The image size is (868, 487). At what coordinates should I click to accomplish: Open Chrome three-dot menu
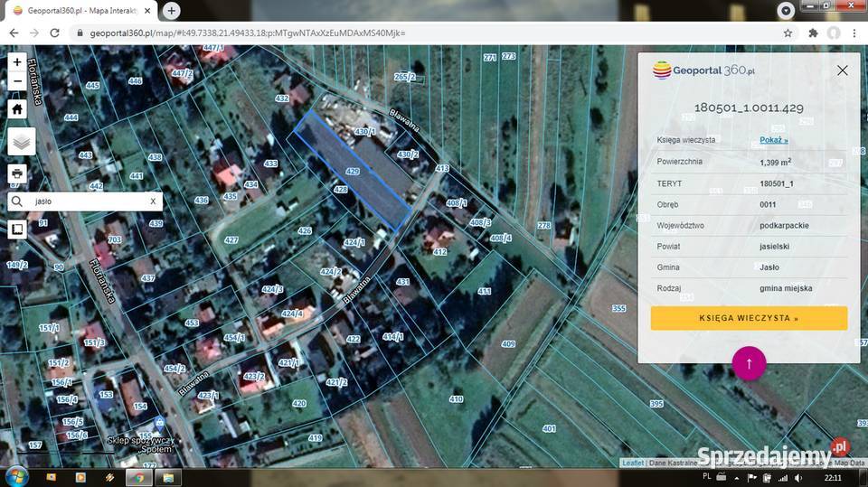pyautogui.click(x=854, y=33)
